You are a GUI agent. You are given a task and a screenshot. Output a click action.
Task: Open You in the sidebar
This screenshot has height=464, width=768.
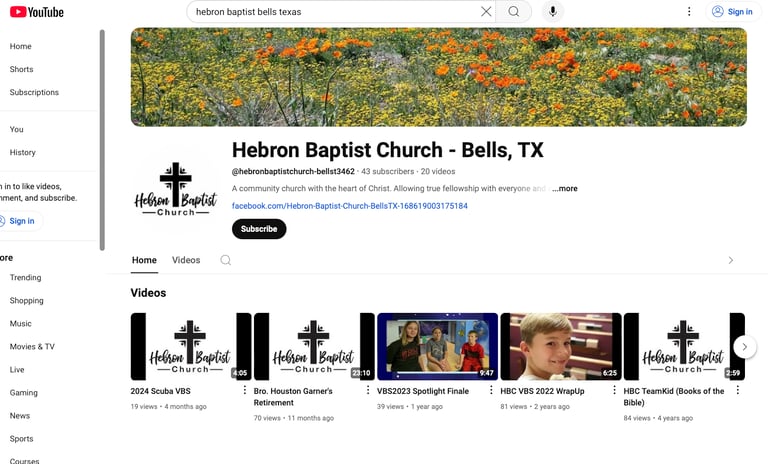[x=17, y=129]
